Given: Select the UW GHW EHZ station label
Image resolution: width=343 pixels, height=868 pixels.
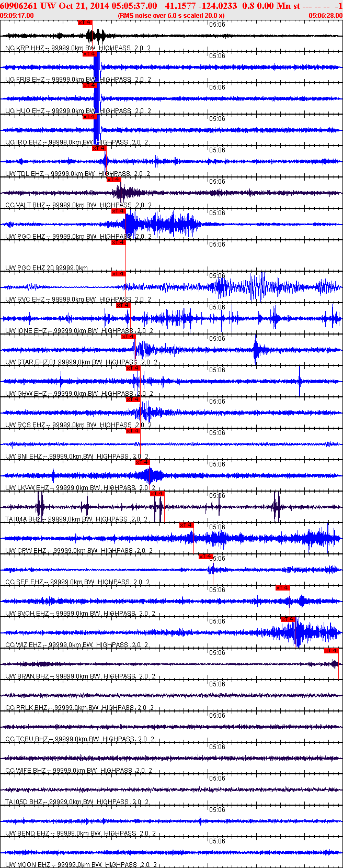Looking at the screenshot, I should 79,394.
